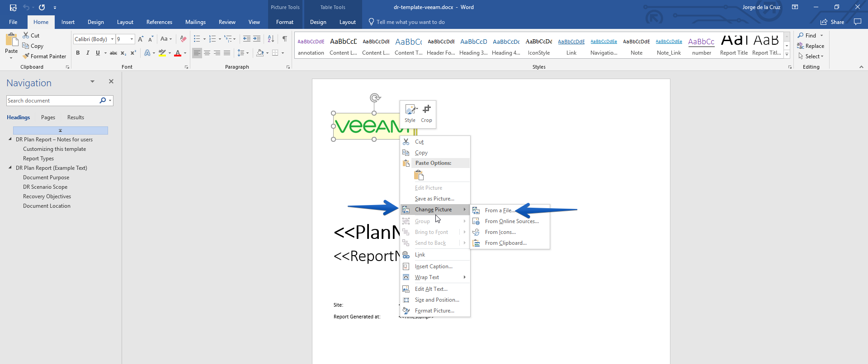868x364 pixels.
Task: Open line spacing dropdown
Action: pos(243,53)
